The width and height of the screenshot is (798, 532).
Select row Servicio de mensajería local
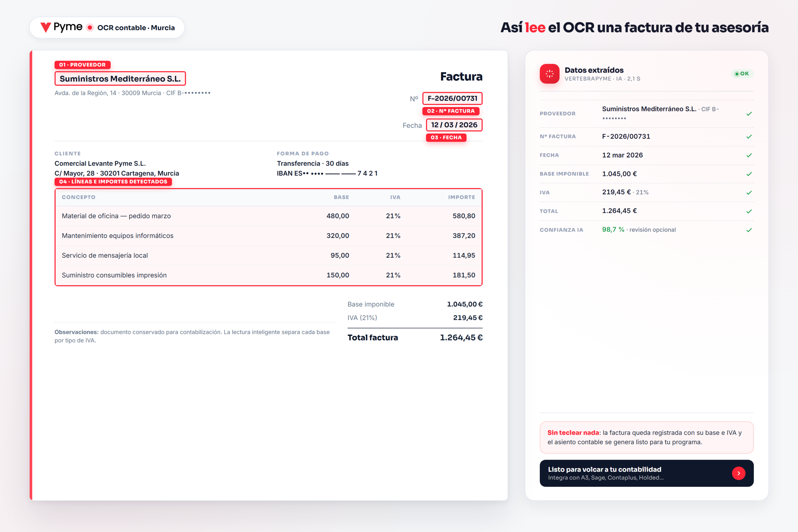click(x=268, y=255)
